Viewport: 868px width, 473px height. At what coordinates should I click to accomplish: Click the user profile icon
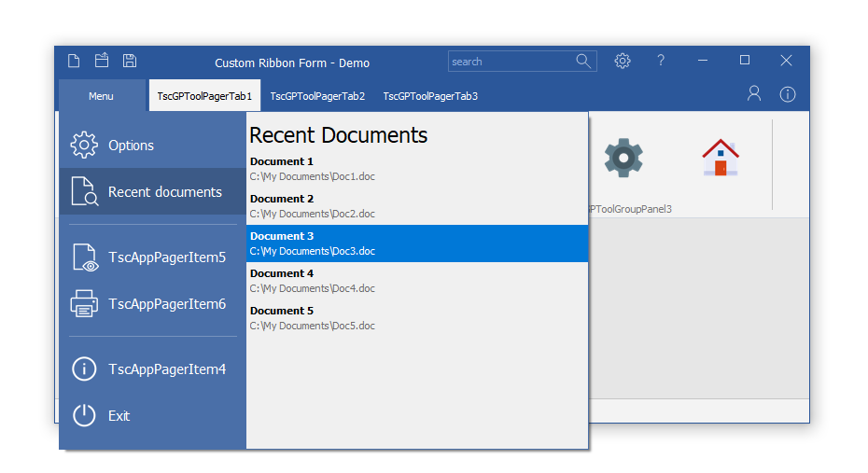pos(754,93)
